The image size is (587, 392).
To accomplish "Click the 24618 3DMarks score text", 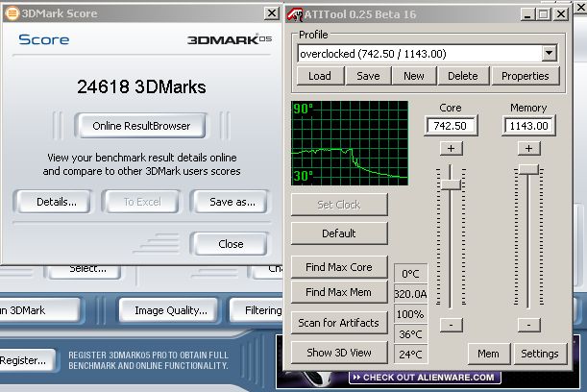I will [141, 86].
